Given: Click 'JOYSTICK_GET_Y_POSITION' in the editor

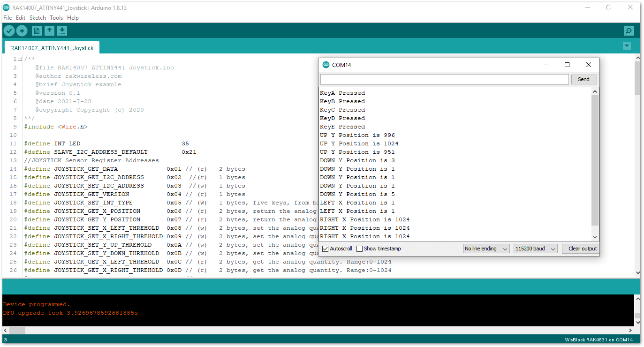Looking at the screenshot, I should click(97, 219).
